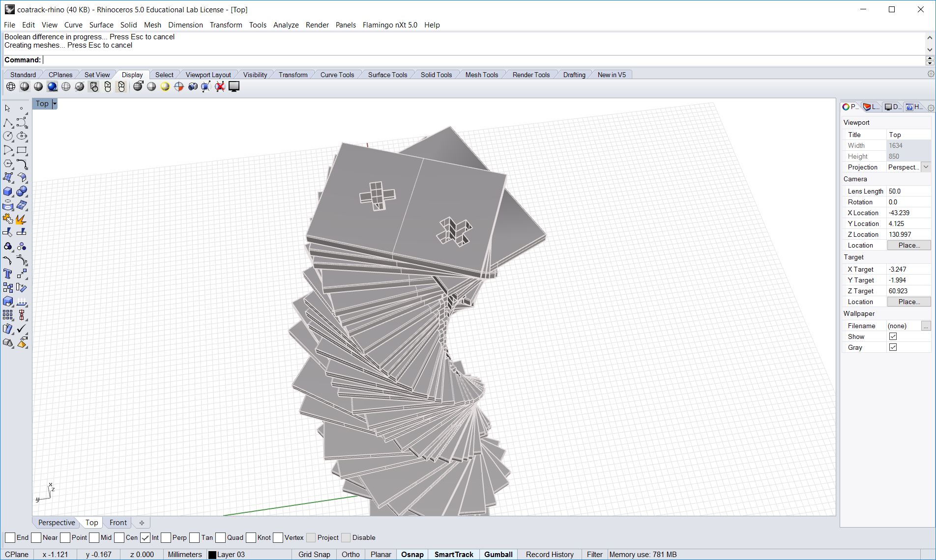Open the panel options gear icon
Viewport: 936px width, 560px height.
tap(931, 108)
